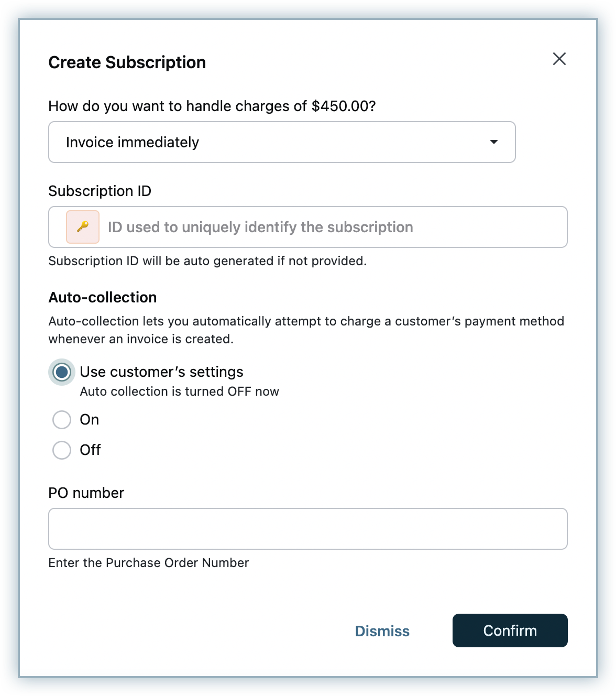The width and height of the screenshot is (616, 696).
Task: Close the Create Subscription dialog with X
Action: click(559, 59)
